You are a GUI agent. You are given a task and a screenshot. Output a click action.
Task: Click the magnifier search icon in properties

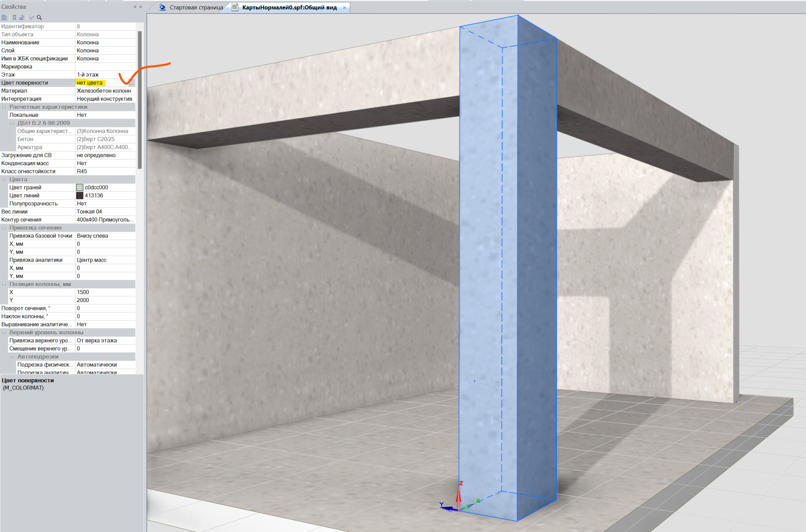(39, 17)
